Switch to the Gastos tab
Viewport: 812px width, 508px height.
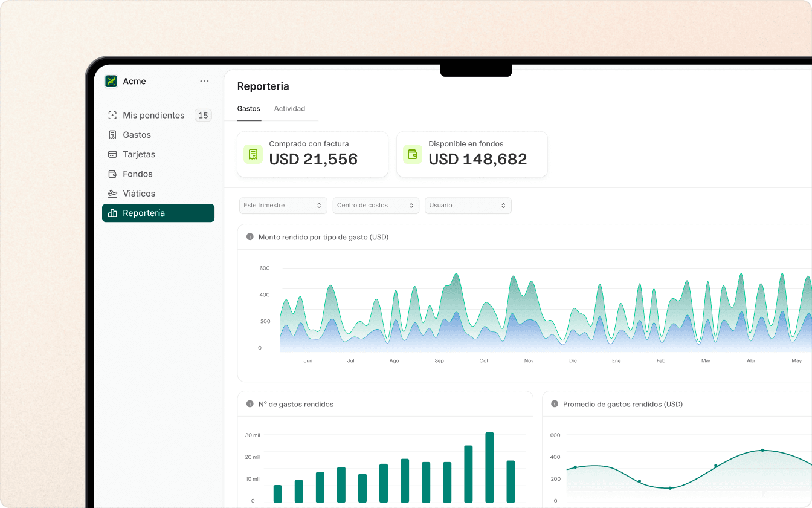coord(249,109)
